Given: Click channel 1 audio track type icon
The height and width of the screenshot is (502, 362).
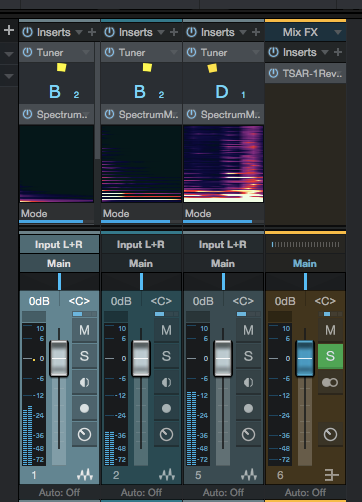Looking at the screenshot, I should pyautogui.click(x=85, y=475).
